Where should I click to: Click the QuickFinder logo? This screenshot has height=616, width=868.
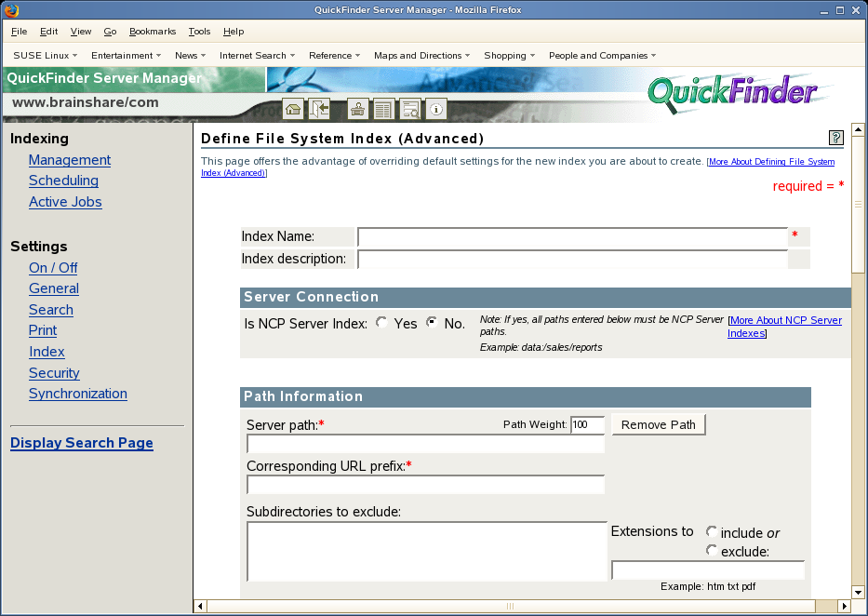pyautogui.click(x=733, y=92)
